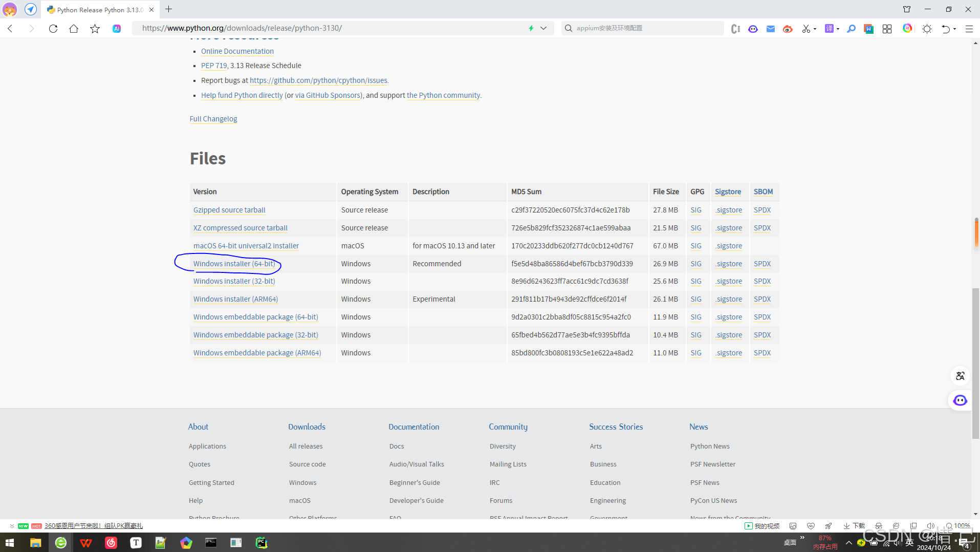980x552 pixels.
Task: Open the WPS document extension icon
Action: pyautogui.click(x=869, y=29)
